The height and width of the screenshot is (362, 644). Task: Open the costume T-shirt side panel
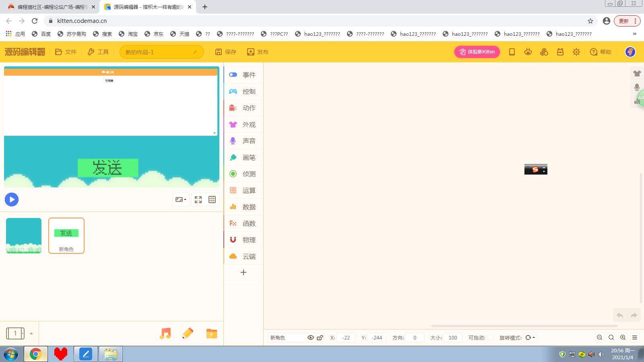637,73
